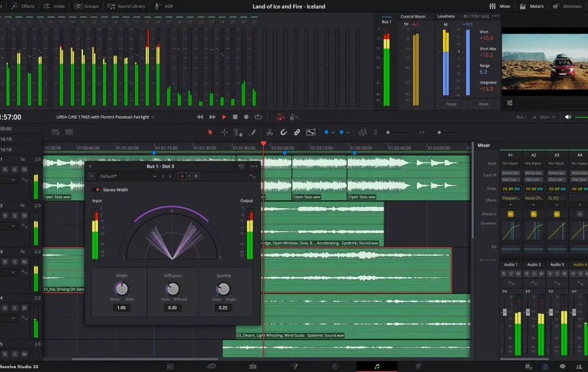Go to the previous plugin preset
The height and width of the screenshot is (372, 588).
click(x=163, y=176)
